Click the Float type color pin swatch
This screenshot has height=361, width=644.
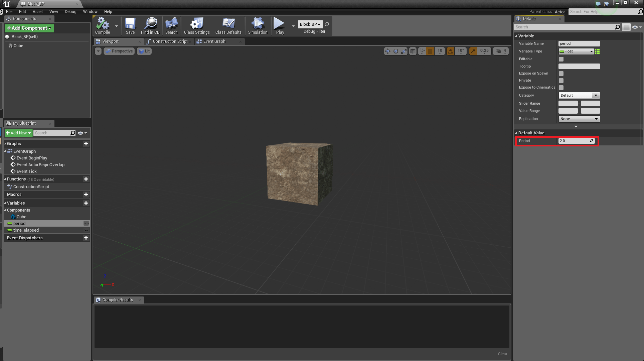(597, 51)
